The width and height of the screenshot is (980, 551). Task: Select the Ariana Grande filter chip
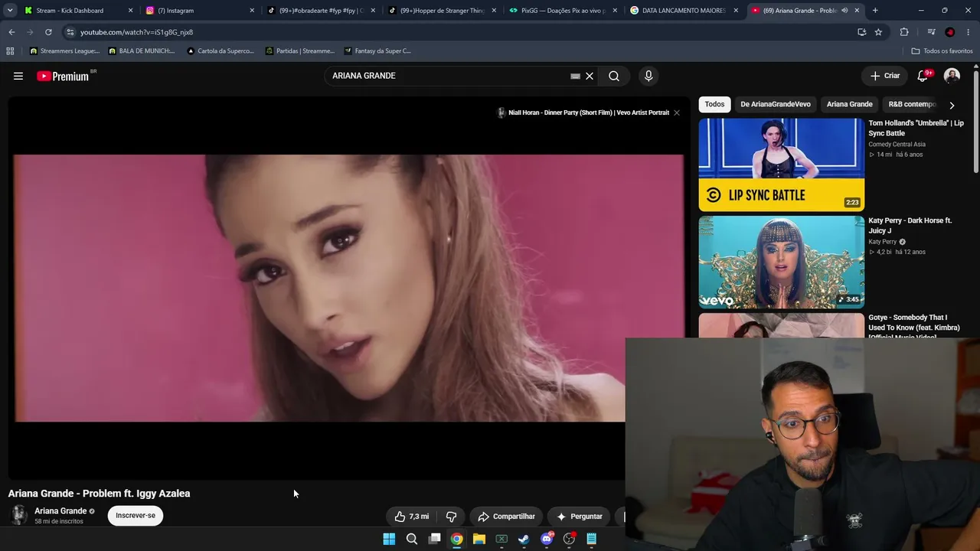pos(850,104)
